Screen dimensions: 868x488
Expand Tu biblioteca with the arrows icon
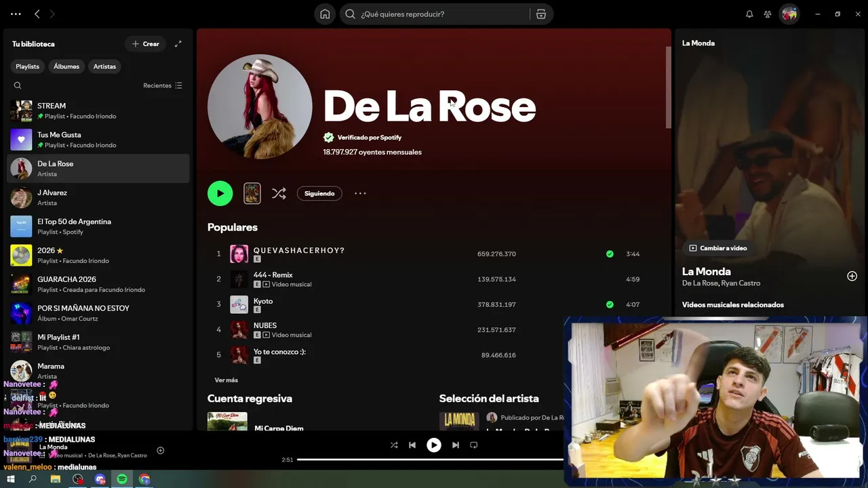(178, 44)
